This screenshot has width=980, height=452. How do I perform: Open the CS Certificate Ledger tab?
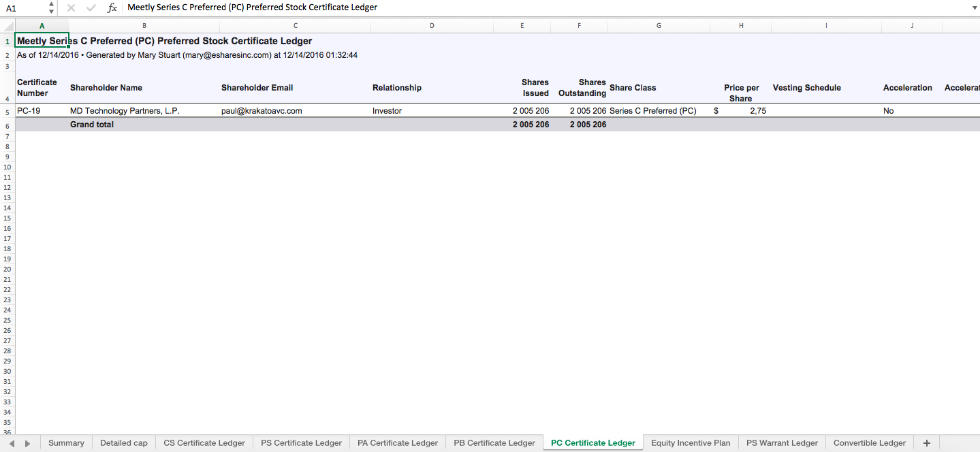tap(204, 443)
